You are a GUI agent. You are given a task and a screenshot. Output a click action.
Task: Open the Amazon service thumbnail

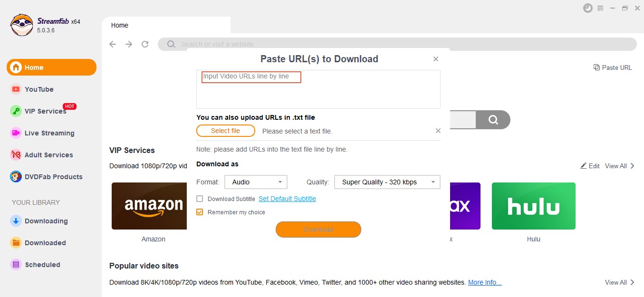click(149, 206)
